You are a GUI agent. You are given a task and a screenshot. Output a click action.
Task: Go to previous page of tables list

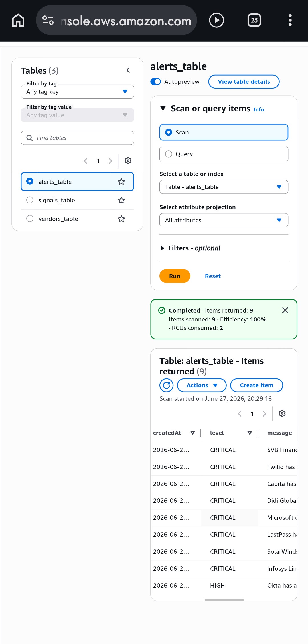point(86,161)
